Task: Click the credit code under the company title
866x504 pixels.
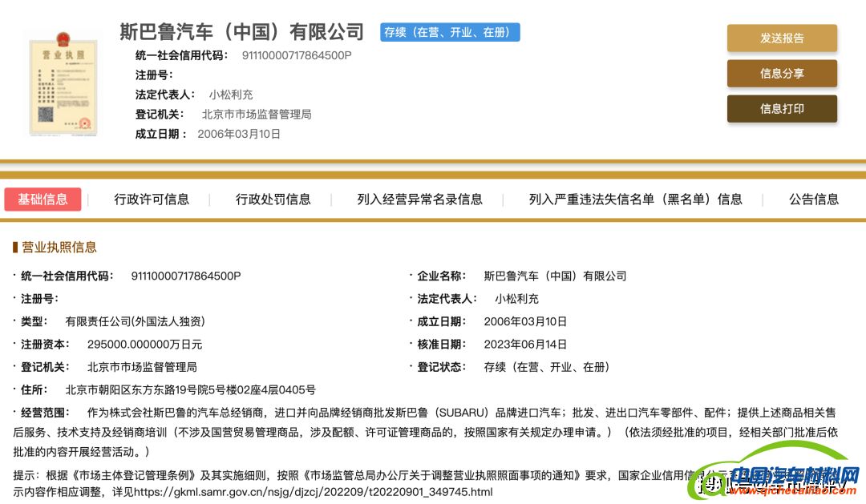Action: tap(296, 55)
